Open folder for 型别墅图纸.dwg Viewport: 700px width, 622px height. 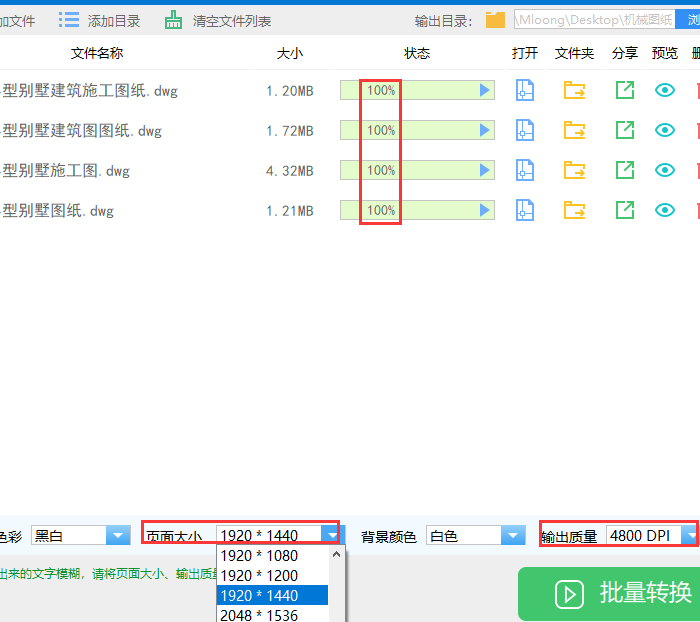[x=574, y=210]
